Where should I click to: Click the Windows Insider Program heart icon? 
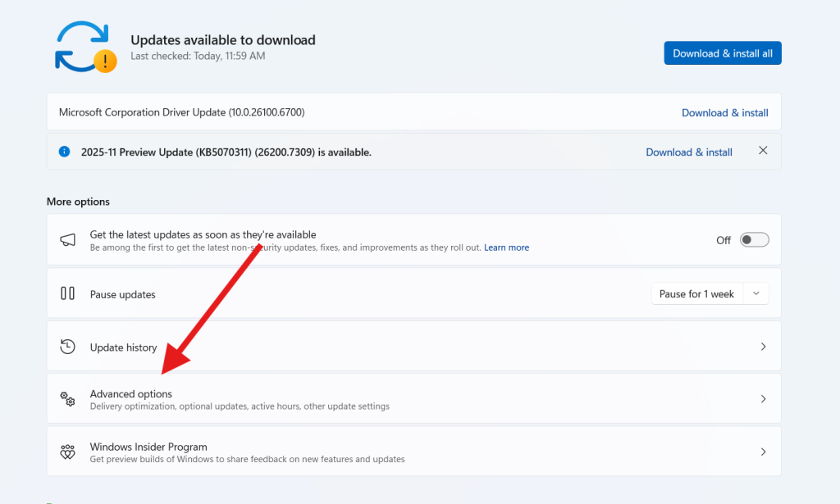68,452
